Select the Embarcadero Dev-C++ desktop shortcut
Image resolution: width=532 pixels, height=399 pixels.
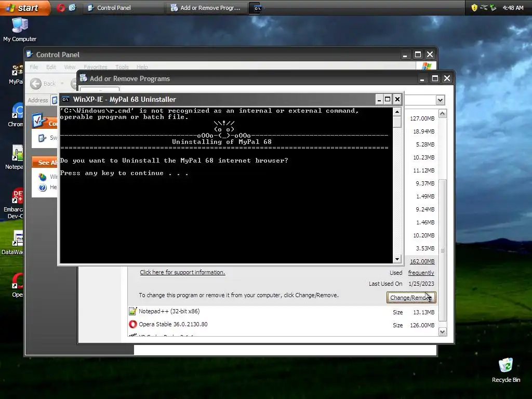[x=14, y=204]
